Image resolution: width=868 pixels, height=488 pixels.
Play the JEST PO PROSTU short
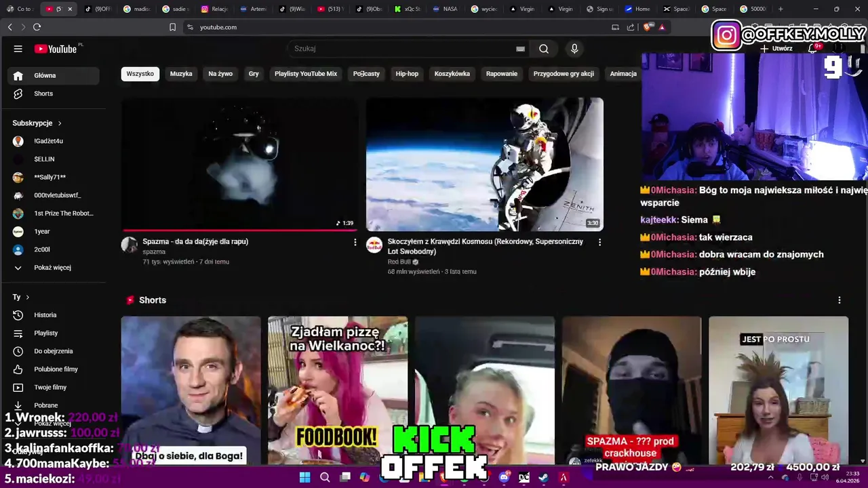coord(778,390)
